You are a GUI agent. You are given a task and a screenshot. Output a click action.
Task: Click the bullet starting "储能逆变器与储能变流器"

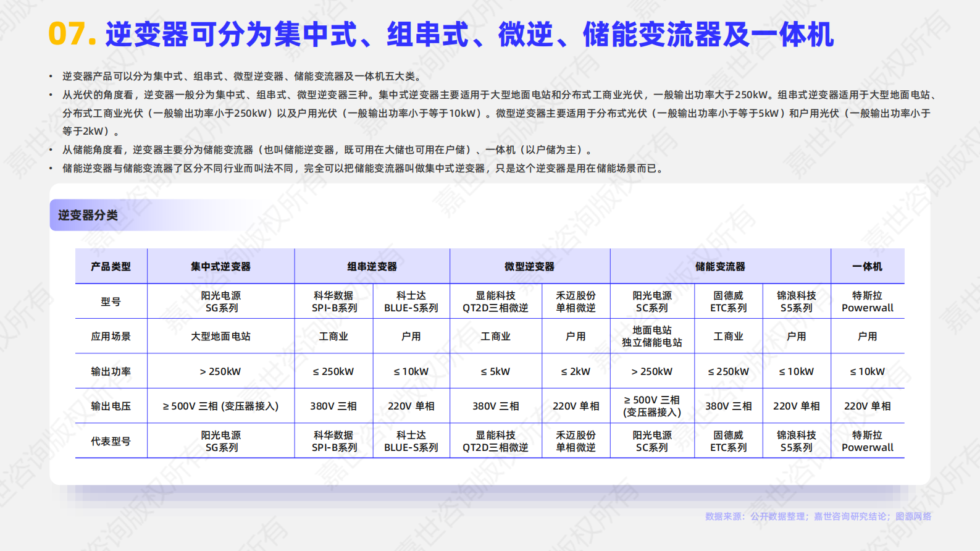[364, 169]
